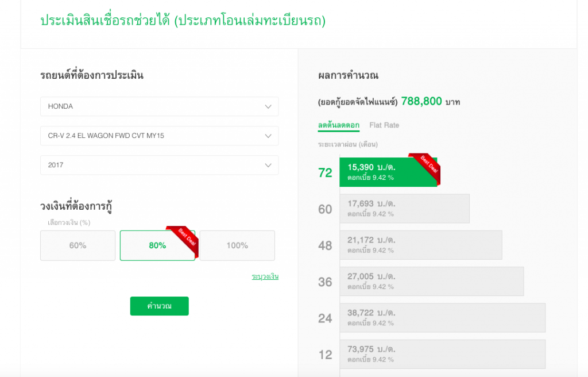The image size is (588, 377).
Task: Select the 60-month 17,693 payment option
Action: pos(405,209)
